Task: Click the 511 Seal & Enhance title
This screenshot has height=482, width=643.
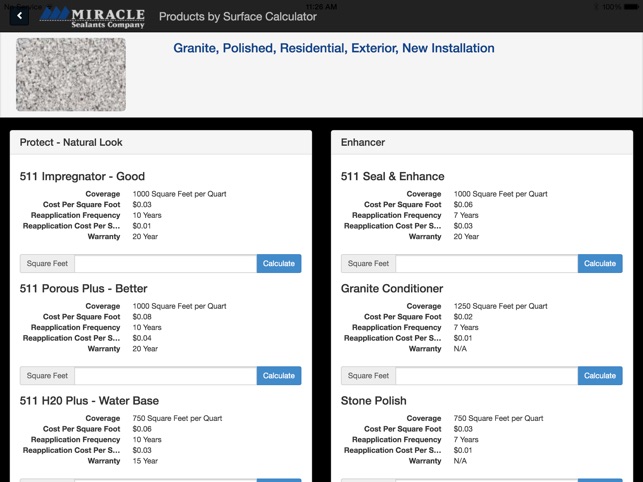Action: pos(392,176)
